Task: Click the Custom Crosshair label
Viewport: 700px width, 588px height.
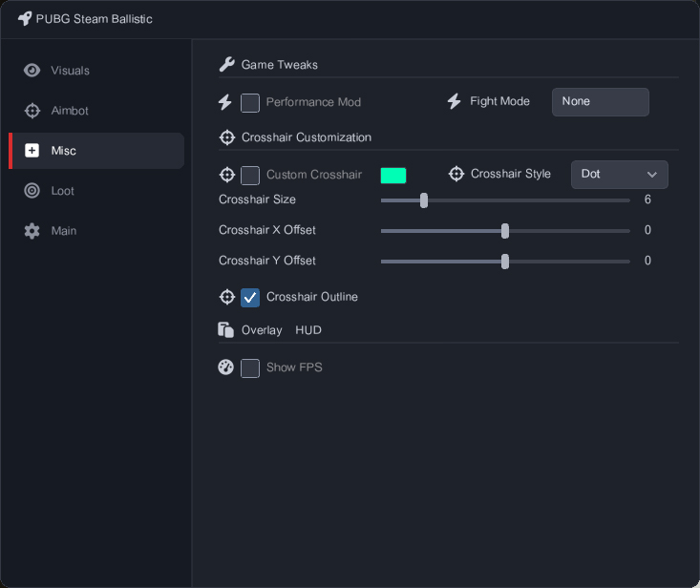Action: 314,175
